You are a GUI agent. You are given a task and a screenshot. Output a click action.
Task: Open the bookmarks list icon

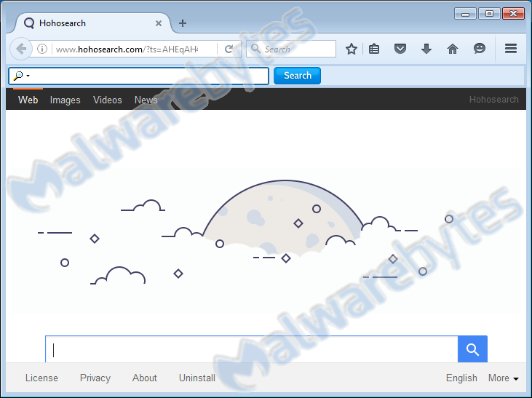[x=374, y=49]
